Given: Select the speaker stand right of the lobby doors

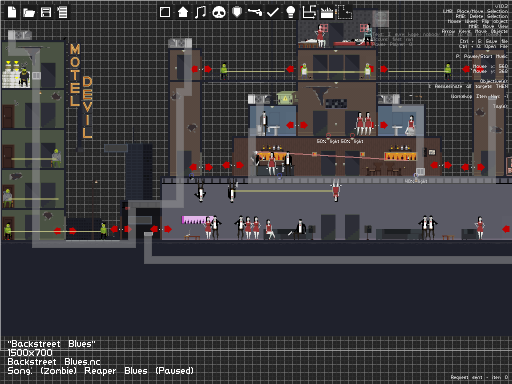Looking at the screenshot, I should click(368, 232).
